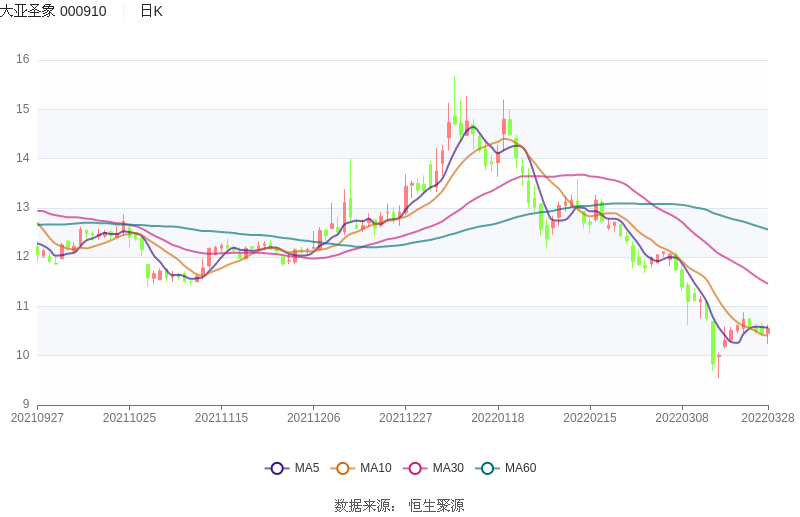Jump to the 20220328 end date label
Image resolution: width=800 pixels, height=517 pixels.
[768, 418]
